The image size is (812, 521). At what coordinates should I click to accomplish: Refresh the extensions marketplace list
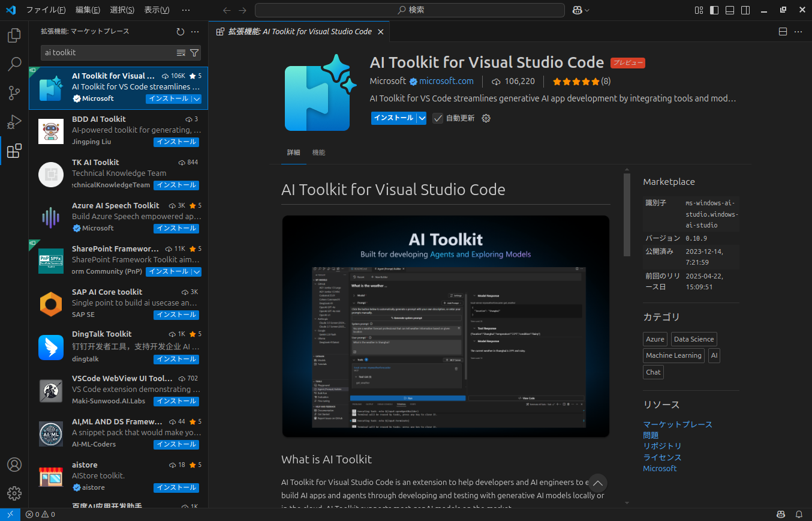tap(181, 31)
